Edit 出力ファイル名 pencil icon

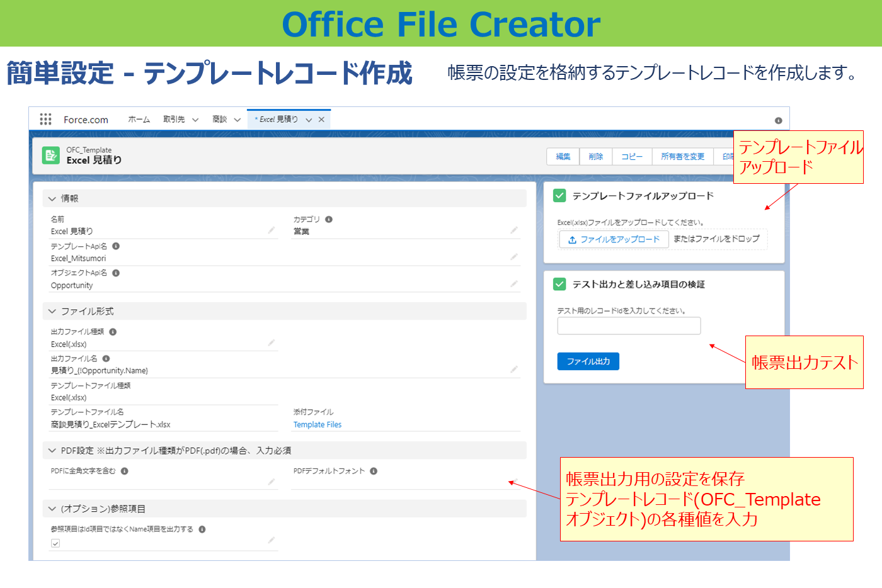click(x=514, y=370)
